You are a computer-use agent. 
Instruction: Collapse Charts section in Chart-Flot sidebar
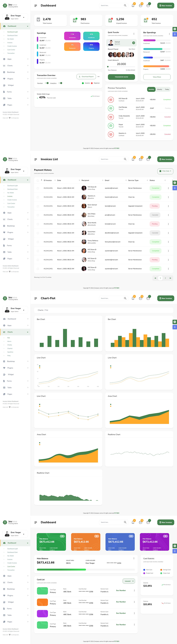(15, 332)
